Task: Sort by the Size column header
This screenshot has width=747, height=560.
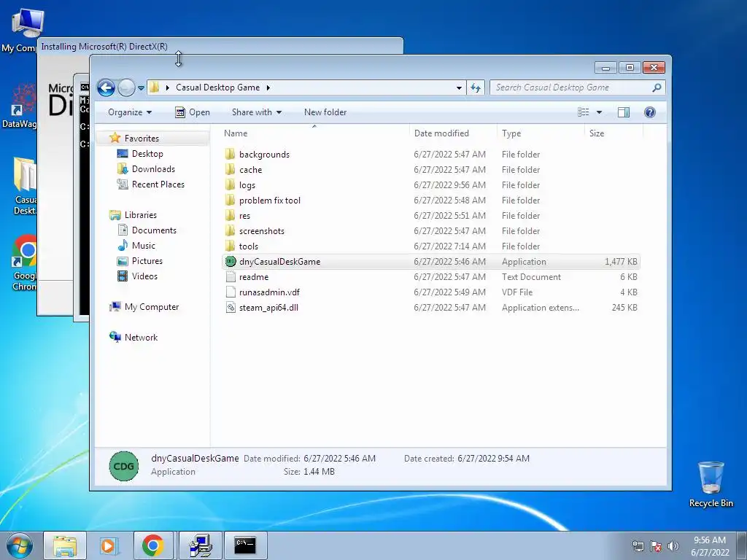Action: (x=614, y=133)
